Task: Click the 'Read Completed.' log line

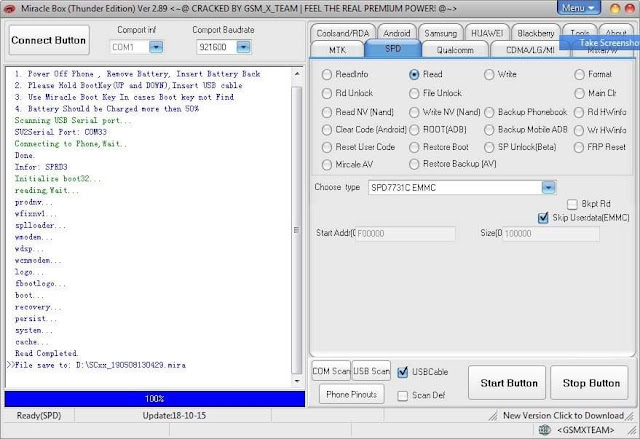Action: pyautogui.click(x=47, y=353)
